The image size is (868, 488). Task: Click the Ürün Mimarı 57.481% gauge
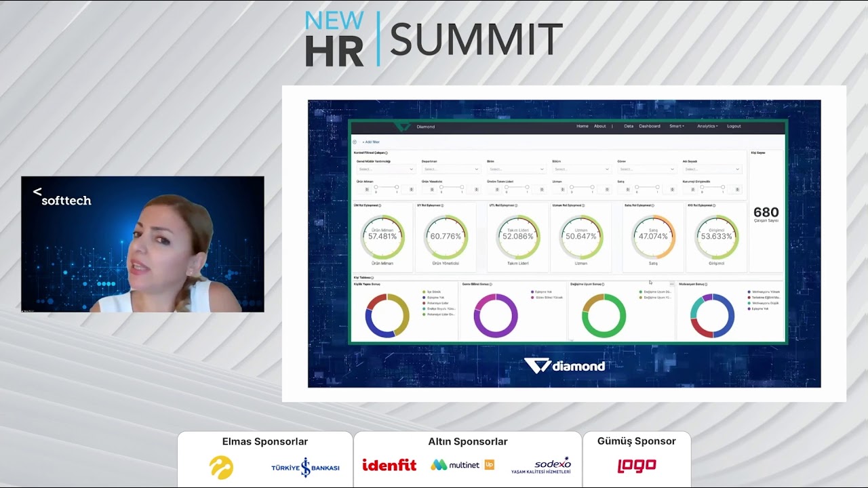(382, 237)
